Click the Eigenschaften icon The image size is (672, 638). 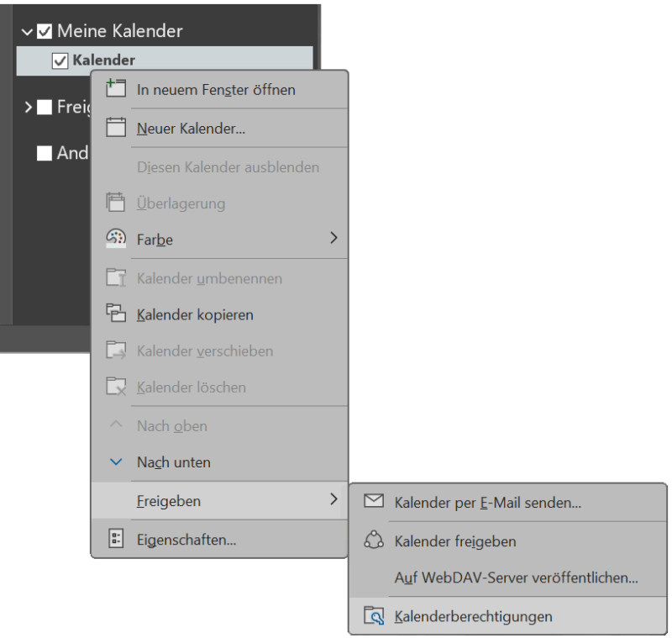[116, 540]
